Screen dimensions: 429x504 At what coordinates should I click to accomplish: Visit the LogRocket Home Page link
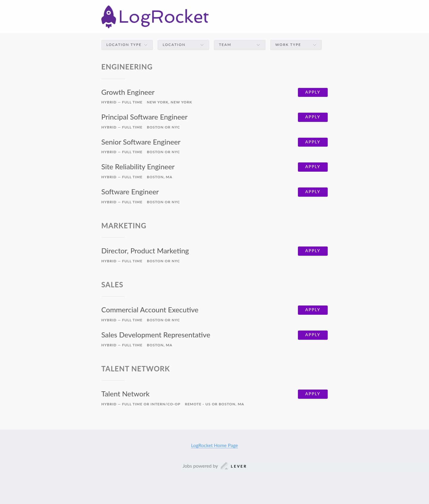[214, 446]
